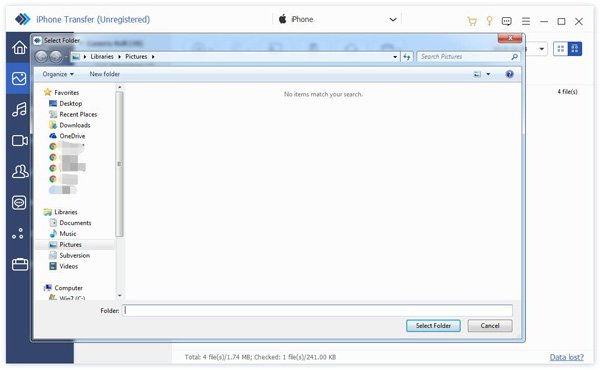Viewport: 600px width, 370px height.
Task: Click the search magnifier icon
Action: point(515,57)
